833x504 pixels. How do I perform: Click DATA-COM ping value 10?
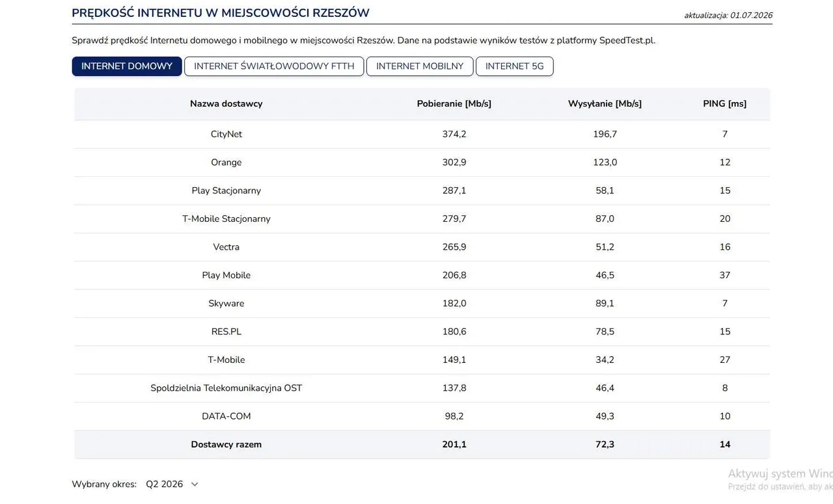click(725, 416)
